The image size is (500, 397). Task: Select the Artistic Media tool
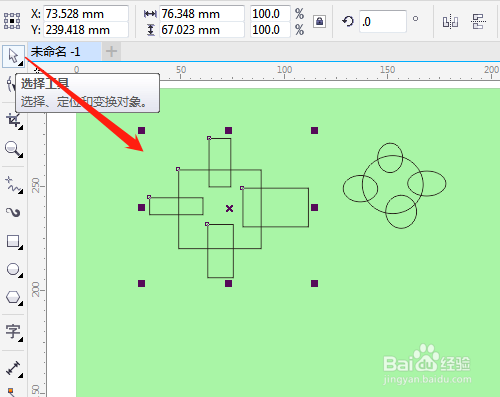click(13, 212)
